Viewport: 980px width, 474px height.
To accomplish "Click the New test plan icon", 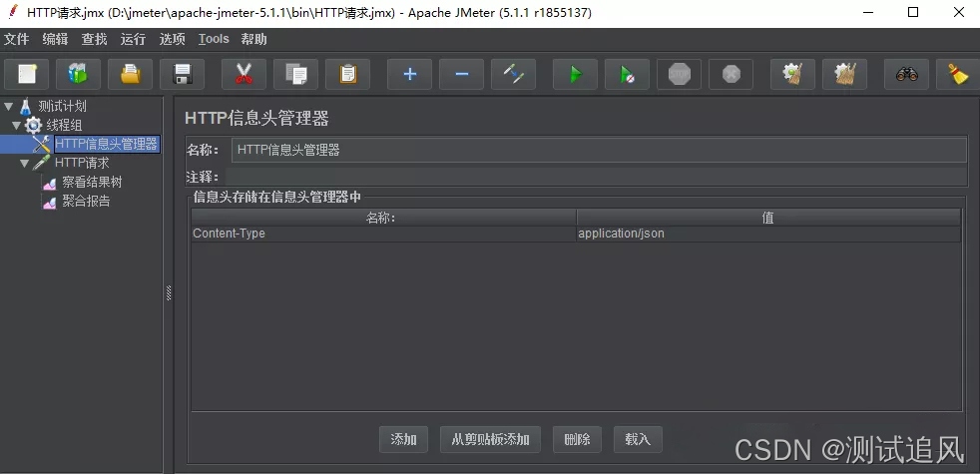I will click(26, 75).
